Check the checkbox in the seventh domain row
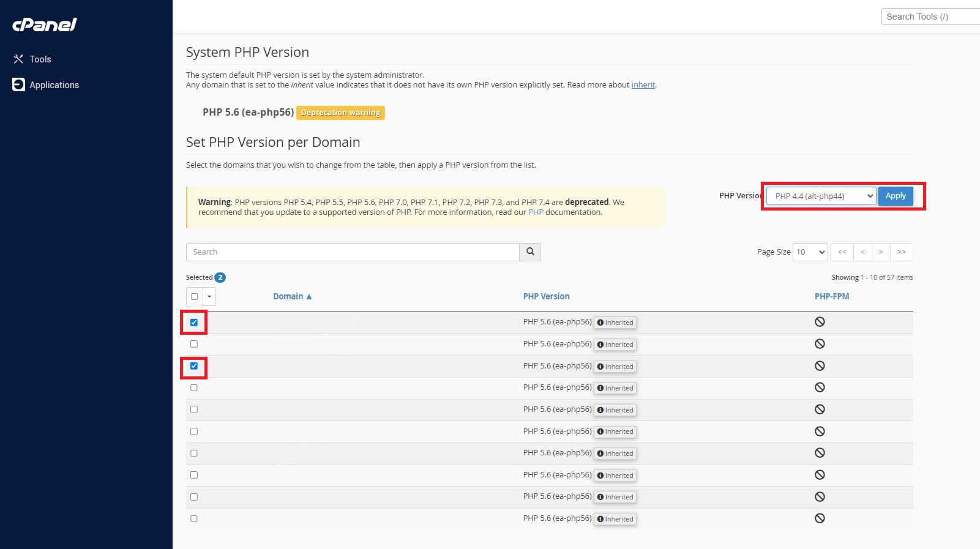This screenshot has height=549, width=980. pyautogui.click(x=194, y=453)
